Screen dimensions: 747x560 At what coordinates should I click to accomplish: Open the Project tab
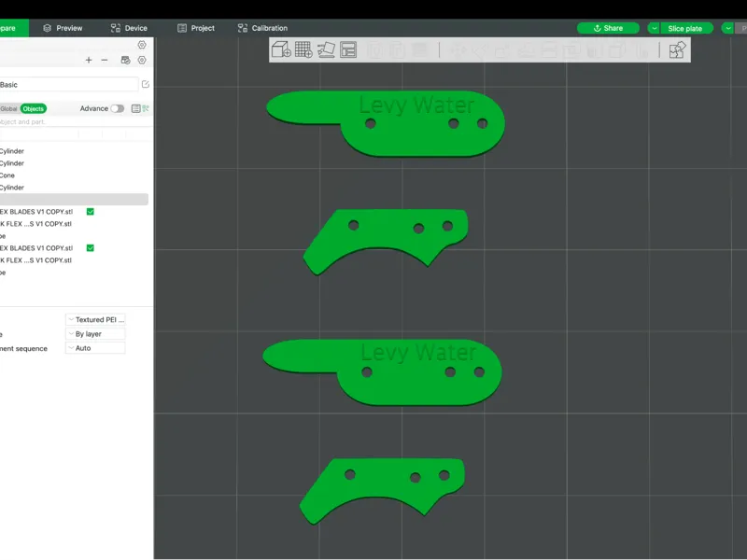(196, 28)
